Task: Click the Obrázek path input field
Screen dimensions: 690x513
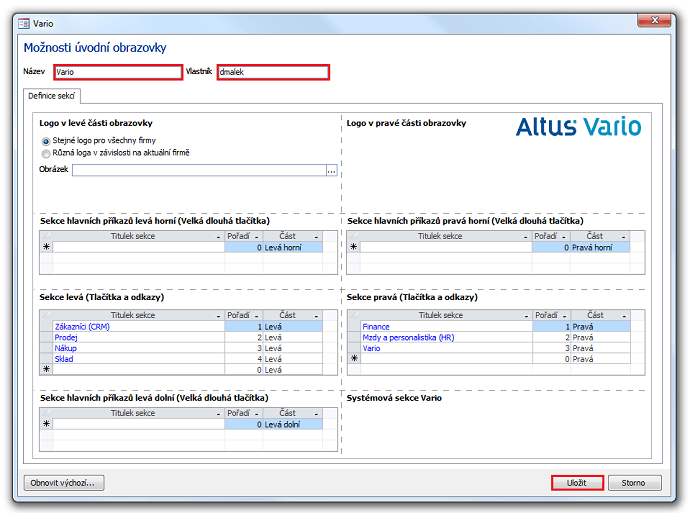Action: pos(199,170)
